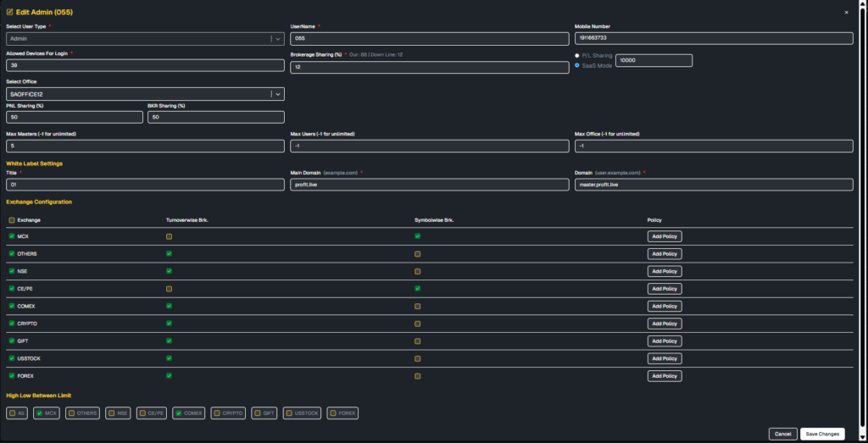Toggle the select-all Exchange header checkbox
This screenshot has height=443, width=868.
tap(12, 219)
